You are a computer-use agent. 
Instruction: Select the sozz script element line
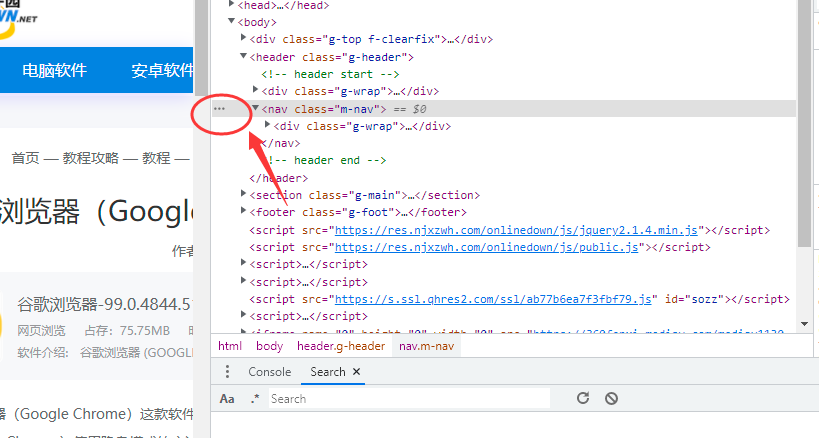pyautogui.click(x=519, y=299)
